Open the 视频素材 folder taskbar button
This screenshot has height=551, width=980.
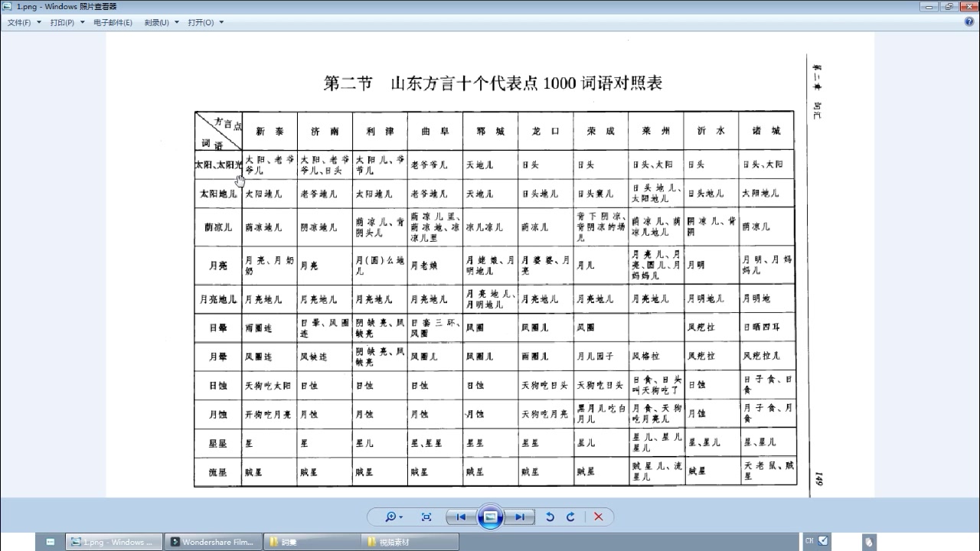pyautogui.click(x=410, y=542)
